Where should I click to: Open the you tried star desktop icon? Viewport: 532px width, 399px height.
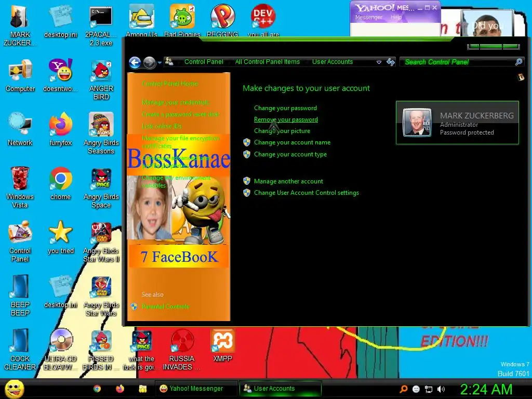[x=61, y=237]
